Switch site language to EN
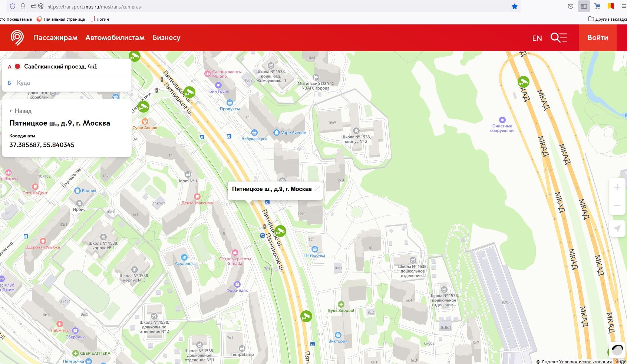The width and height of the screenshot is (627, 364). (x=537, y=38)
